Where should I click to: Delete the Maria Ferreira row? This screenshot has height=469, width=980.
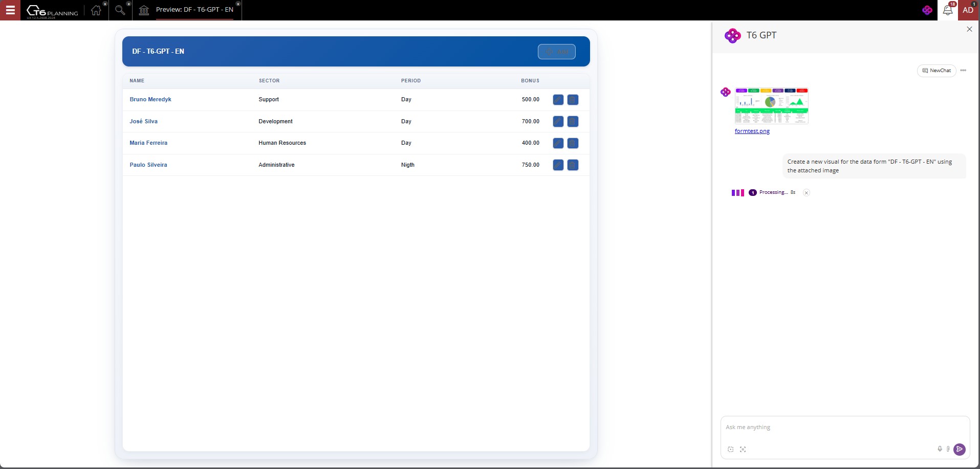pyautogui.click(x=573, y=143)
